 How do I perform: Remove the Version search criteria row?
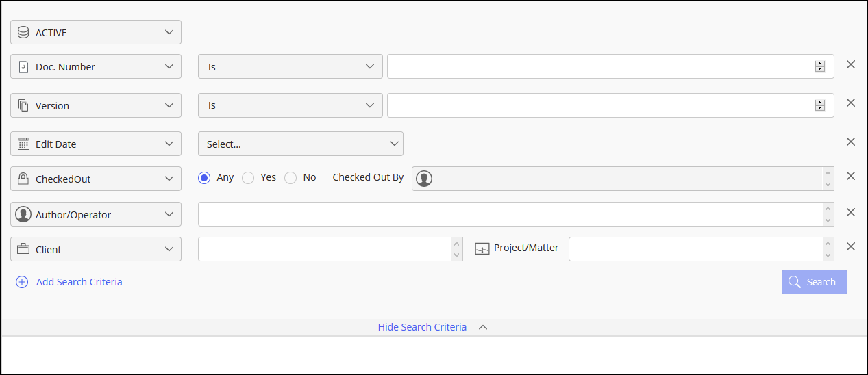(850, 103)
